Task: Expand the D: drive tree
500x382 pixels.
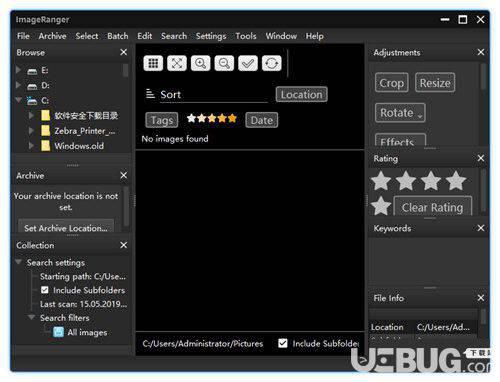Action: coord(18,85)
